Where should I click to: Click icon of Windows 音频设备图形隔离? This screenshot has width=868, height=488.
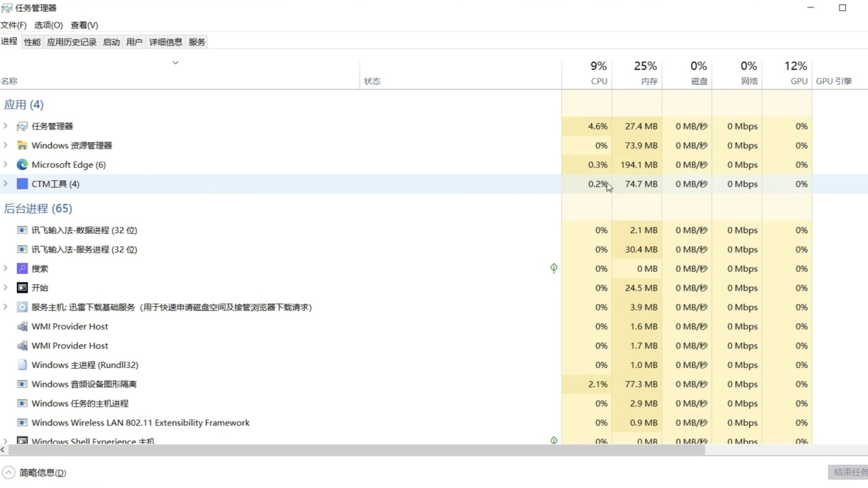(x=22, y=384)
